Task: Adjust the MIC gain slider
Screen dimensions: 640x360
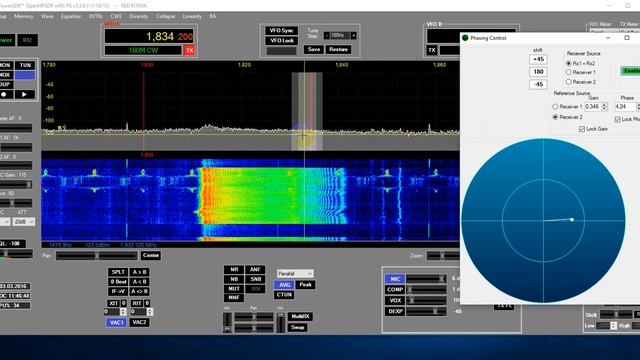Action: point(426,279)
